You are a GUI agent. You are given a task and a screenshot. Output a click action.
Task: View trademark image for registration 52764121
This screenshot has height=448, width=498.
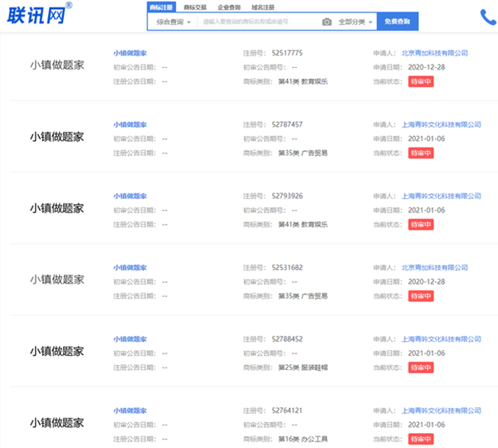[x=57, y=423]
